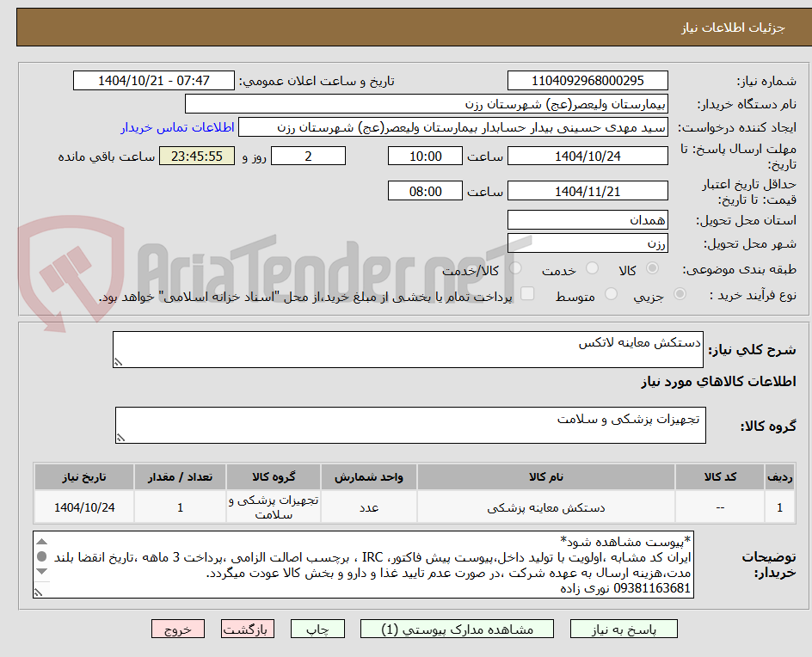This screenshot has width=812, height=657.
Task: Select the کالا/خدمت radio button
Action: pos(515,268)
